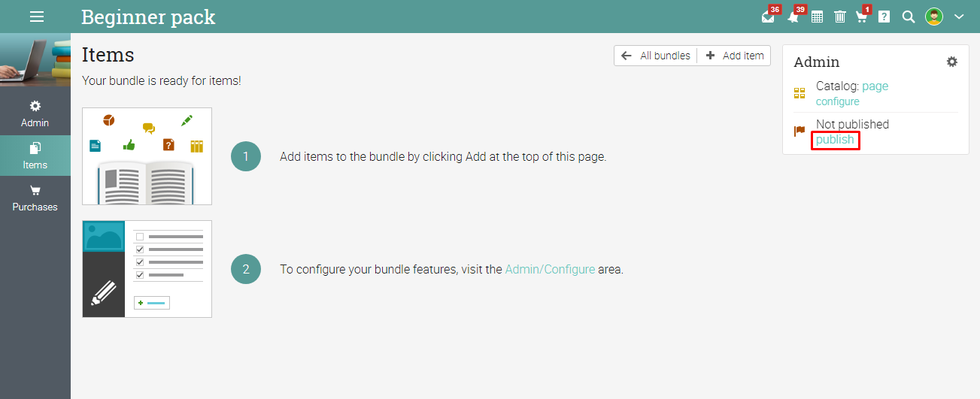Select the Items sidebar tab
This screenshot has width=980, height=399.
[35, 156]
